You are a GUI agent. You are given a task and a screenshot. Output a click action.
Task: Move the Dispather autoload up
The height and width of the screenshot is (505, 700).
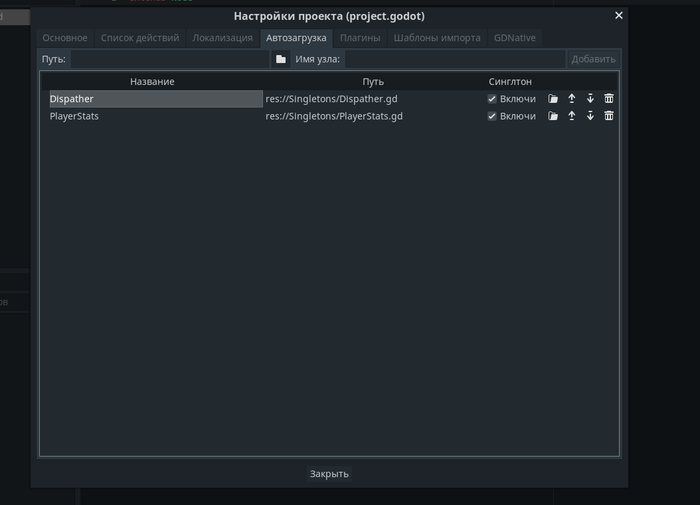571,99
